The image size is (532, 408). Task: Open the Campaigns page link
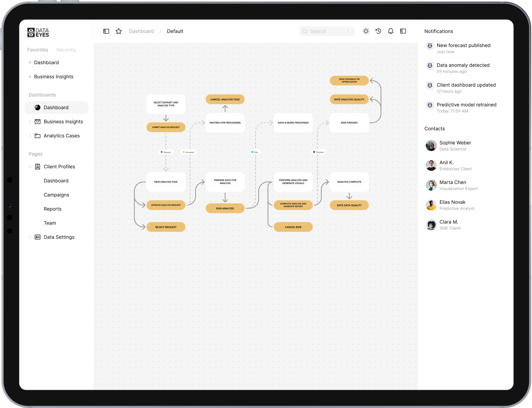pos(56,195)
